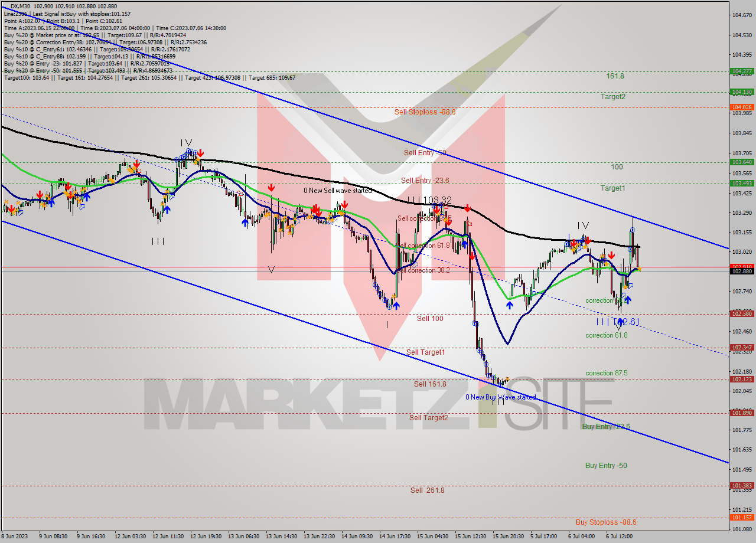756x543 pixels.
Task: Click the 'Buy Stoploss -88.6' label
Action: point(606,522)
